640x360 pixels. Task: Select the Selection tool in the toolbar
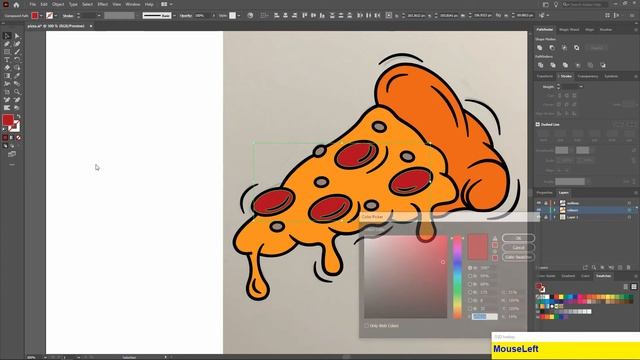coord(7,36)
